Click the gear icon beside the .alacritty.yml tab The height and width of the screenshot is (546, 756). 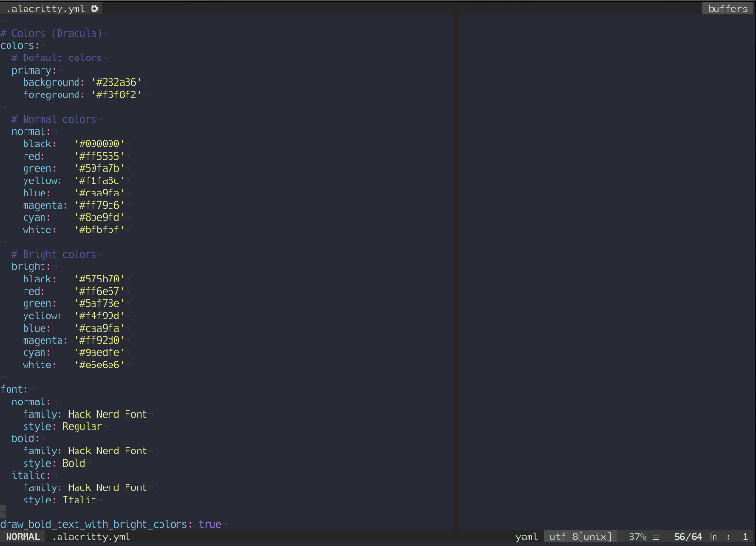pyautogui.click(x=94, y=9)
